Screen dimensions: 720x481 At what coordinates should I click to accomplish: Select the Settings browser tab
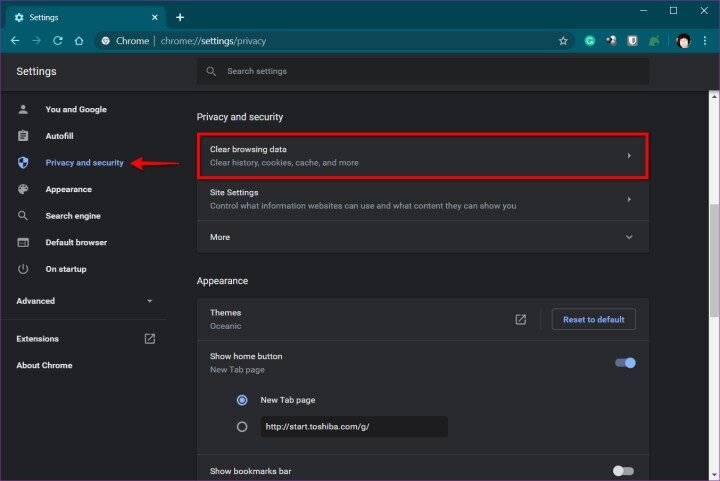click(85, 17)
